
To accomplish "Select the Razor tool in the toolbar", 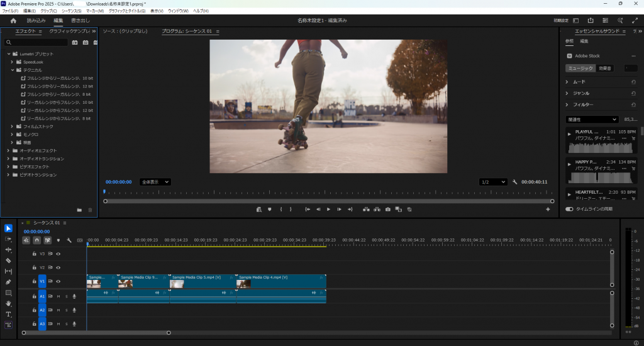I will (9, 260).
